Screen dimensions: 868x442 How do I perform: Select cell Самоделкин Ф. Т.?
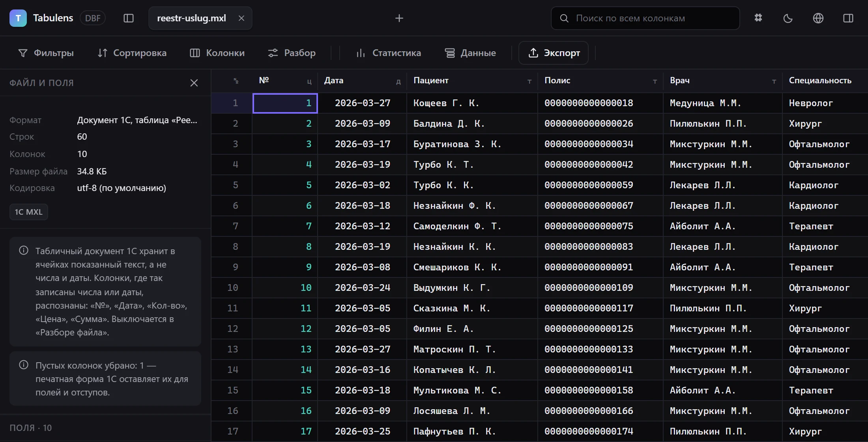(x=472, y=226)
